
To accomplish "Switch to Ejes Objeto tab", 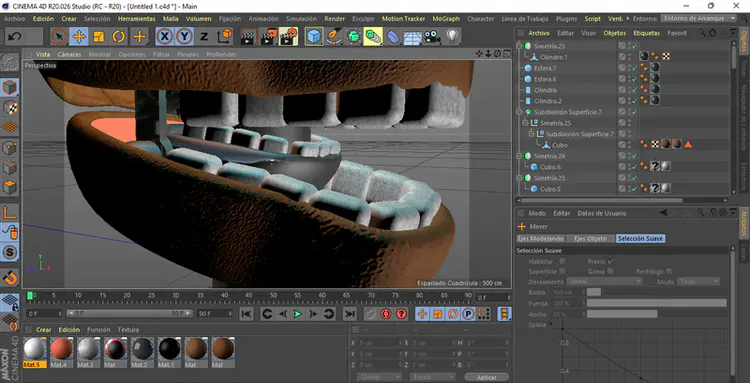I will pyautogui.click(x=590, y=239).
